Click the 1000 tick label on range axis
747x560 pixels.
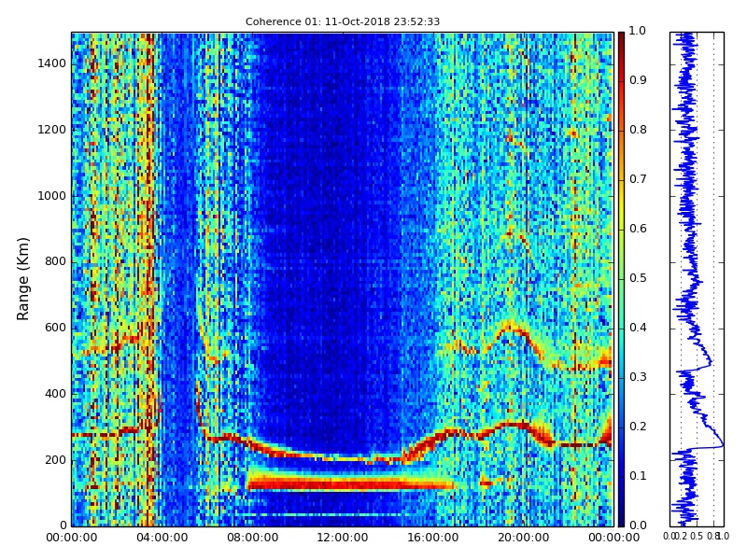pos(52,196)
